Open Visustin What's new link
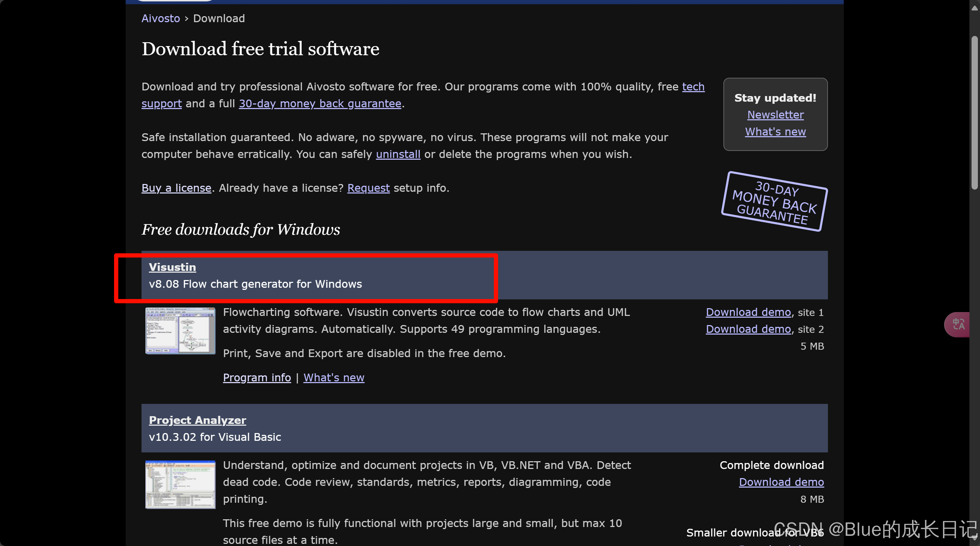The width and height of the screenshot is (980, 546). pyautogui.click(x=334, y=377)
